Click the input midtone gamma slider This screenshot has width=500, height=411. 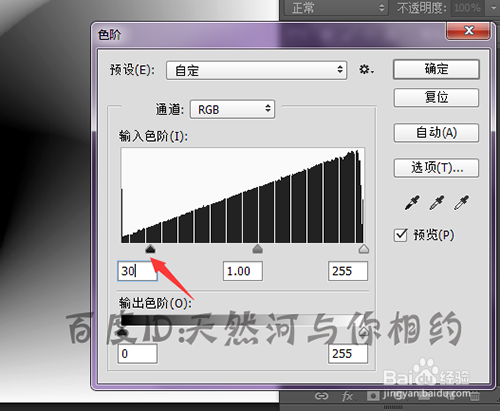pyautogui.click(x=257, y=249)
